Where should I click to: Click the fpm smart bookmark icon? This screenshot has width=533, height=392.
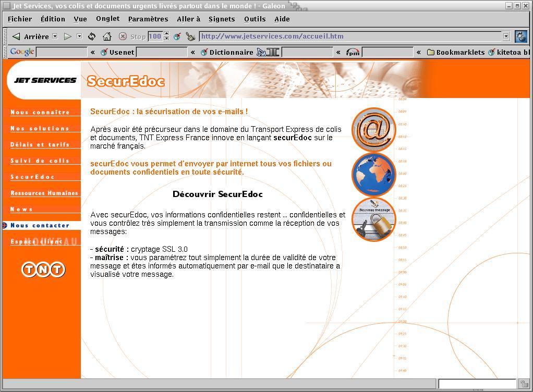coord(353,52)
